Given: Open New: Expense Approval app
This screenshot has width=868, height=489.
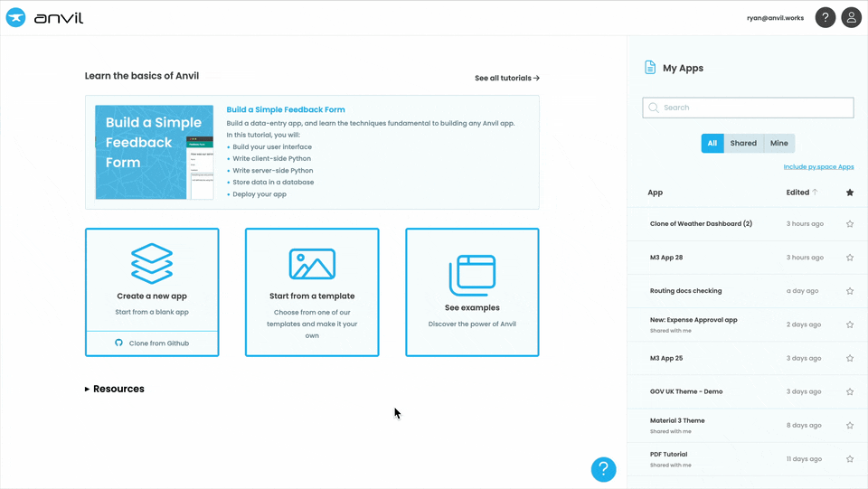Looking at the screenshot, I should coord(693,320).
